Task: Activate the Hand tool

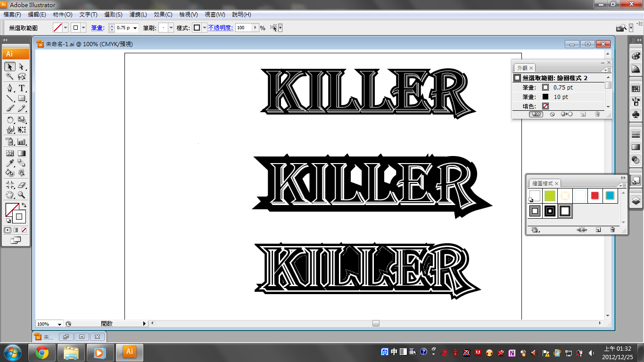Action: [x=10, y=195]
